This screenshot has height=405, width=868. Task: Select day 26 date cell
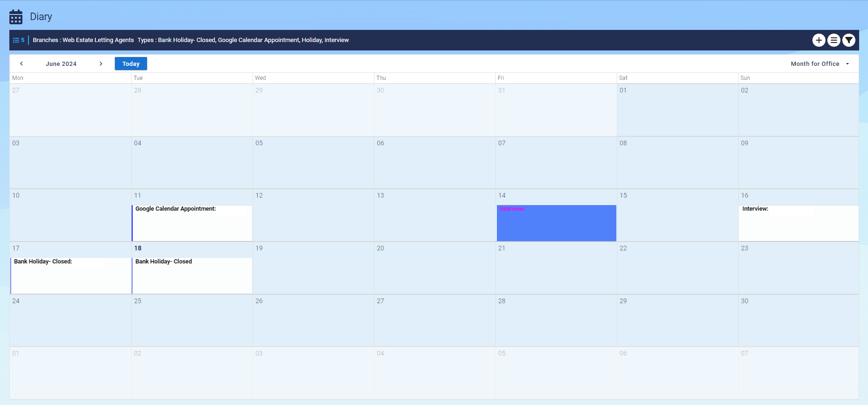[x=313, y=320]
